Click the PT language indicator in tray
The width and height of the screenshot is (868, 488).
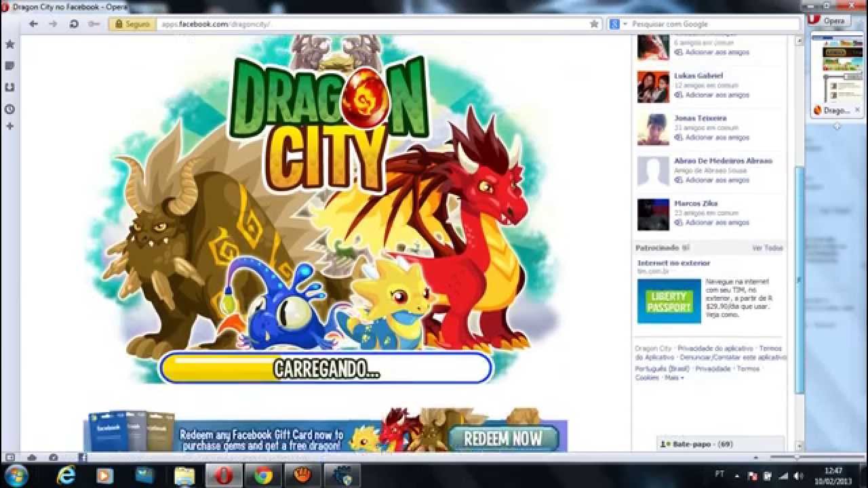coord(719,474)
